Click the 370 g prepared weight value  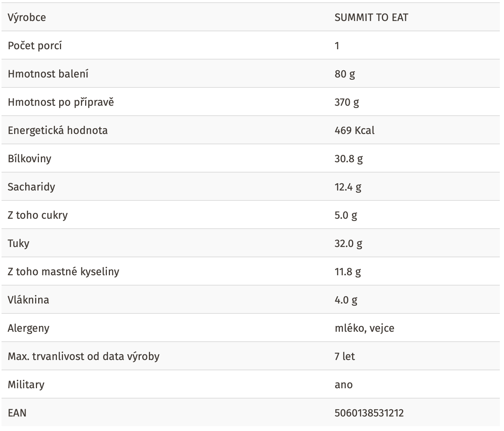[347, 102]
